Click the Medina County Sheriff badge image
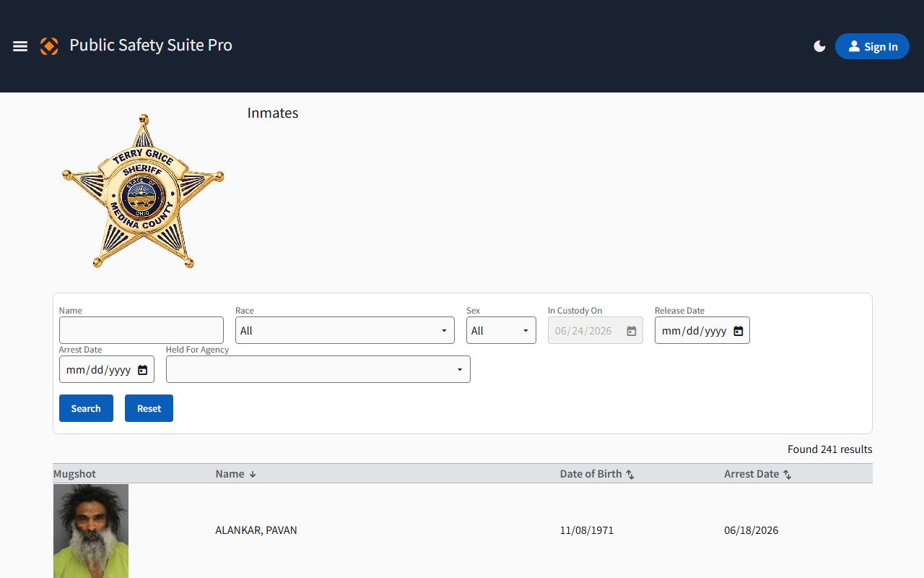 [143, 191]
